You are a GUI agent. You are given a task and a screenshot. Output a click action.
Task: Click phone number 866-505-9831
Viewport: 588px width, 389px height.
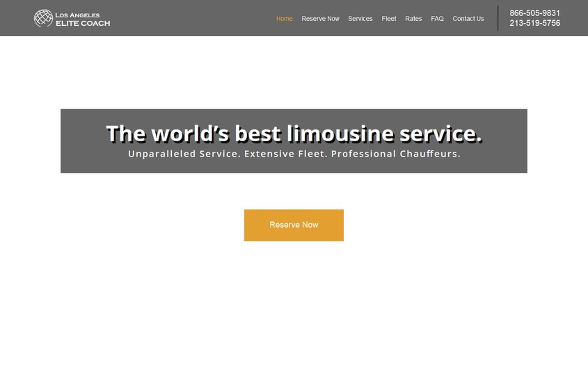(x=534, y=13)
